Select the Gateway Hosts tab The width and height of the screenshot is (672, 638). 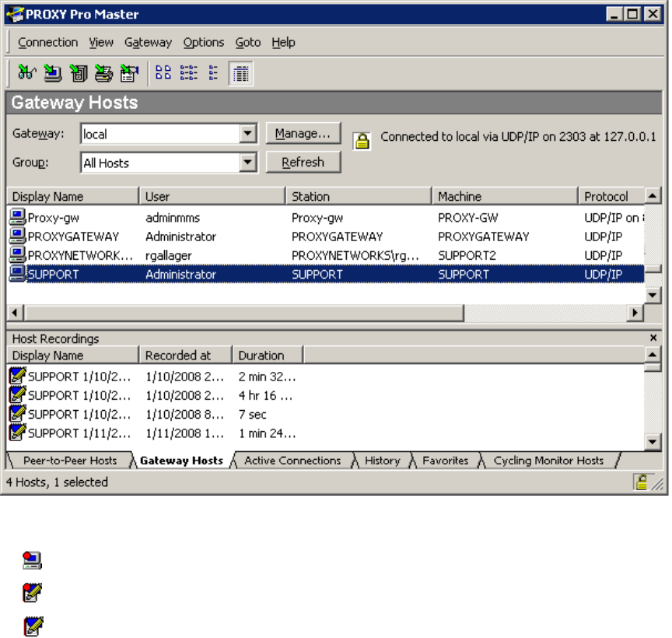pyautogui.click(x=181, y=461)
